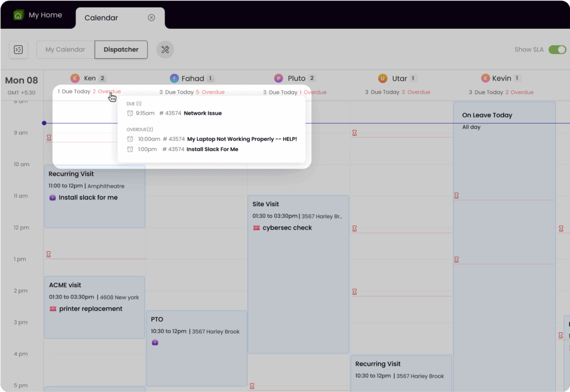Open the Install Slack For Me ticket
This screenshot has height=392, width=570.
coord(212,149)
